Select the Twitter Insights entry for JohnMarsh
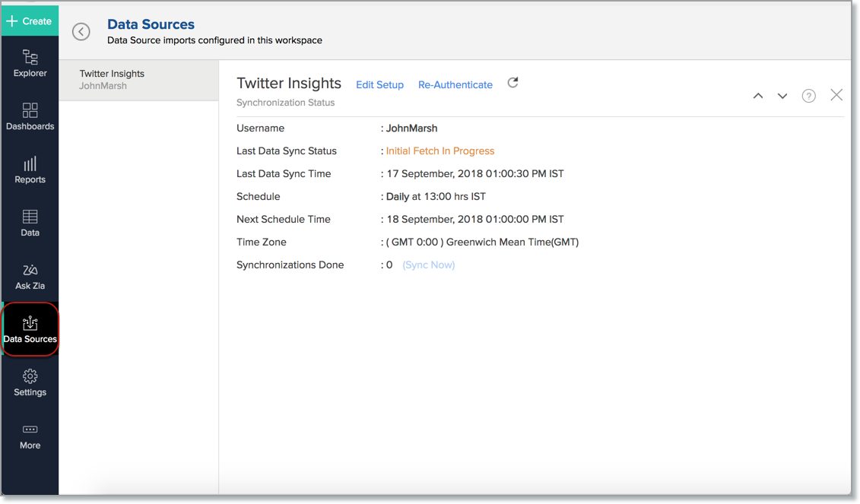This screenshot has height=504, width=860. (x=138, y=80)
